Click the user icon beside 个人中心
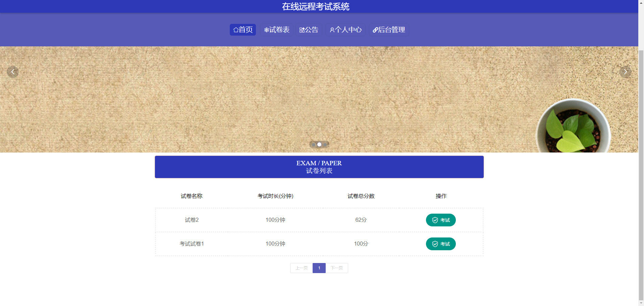Screen dimensions: 644x306 coord(332,30)
